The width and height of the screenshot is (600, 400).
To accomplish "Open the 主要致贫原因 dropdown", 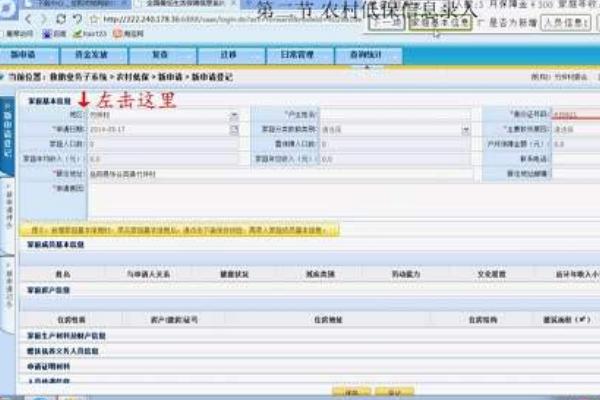I will [x=576, y=129].
